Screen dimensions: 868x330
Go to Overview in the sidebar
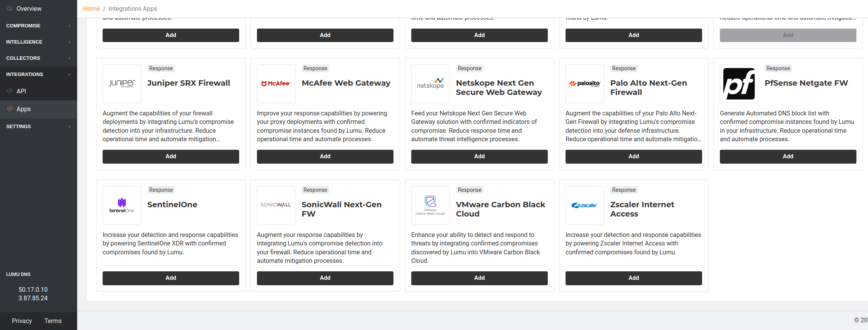tap(29, 8)
